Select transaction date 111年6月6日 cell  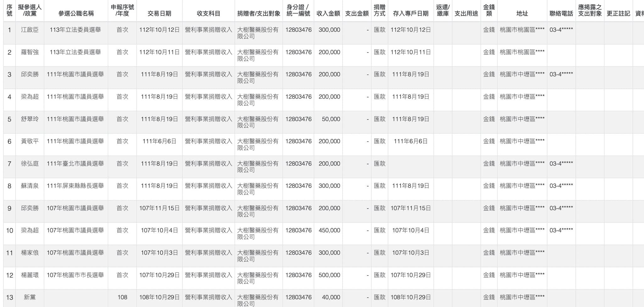coord(159,141)
